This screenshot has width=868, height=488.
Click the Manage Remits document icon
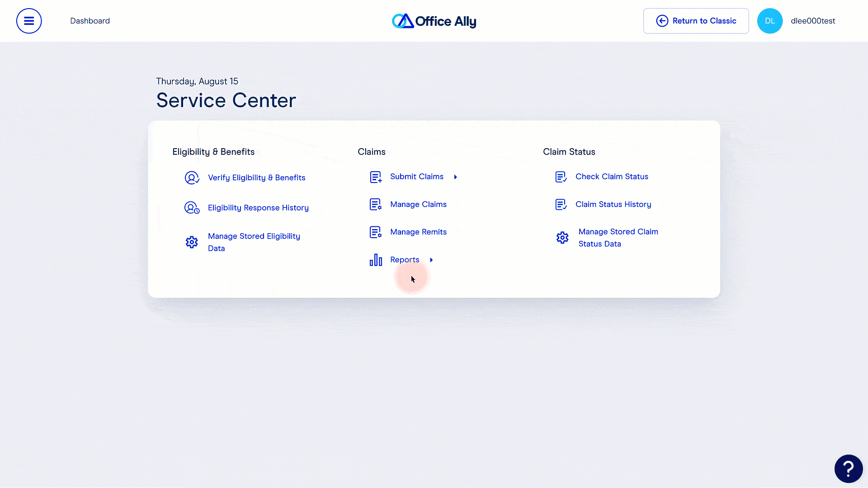tap(376, 232)
